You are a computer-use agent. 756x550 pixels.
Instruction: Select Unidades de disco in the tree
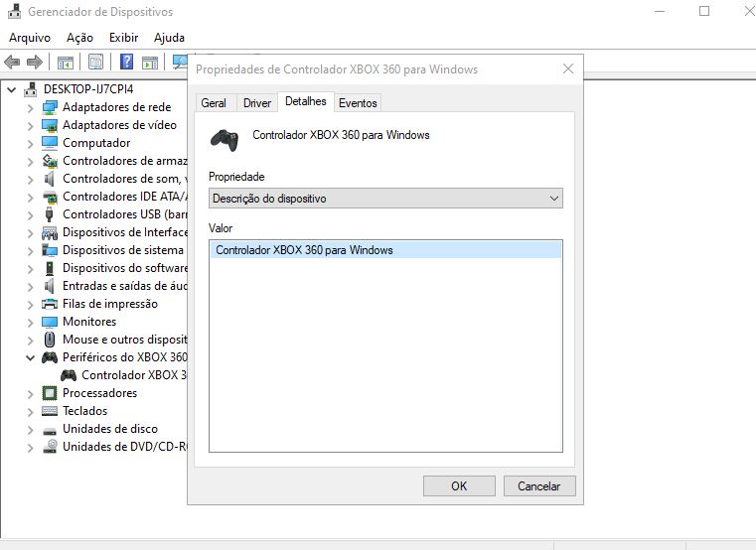(x=110, y=429)
